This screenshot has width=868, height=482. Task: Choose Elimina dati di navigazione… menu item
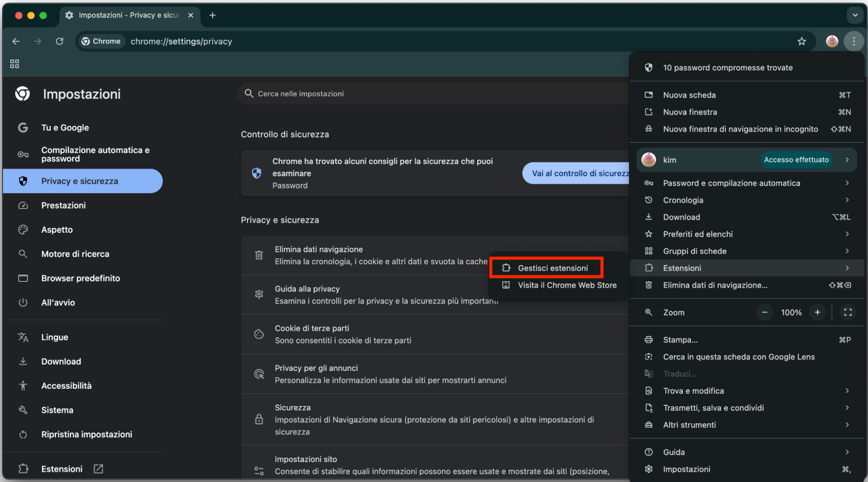click(746, 285)
